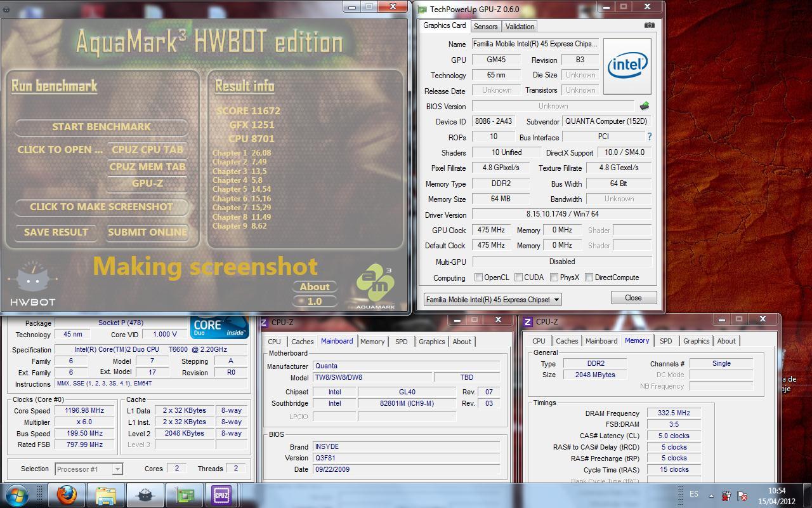Open Graphics tab in CPU-Z Memory window
The height and width of the screenshot is (508, 812).
(x=696, y=341)
